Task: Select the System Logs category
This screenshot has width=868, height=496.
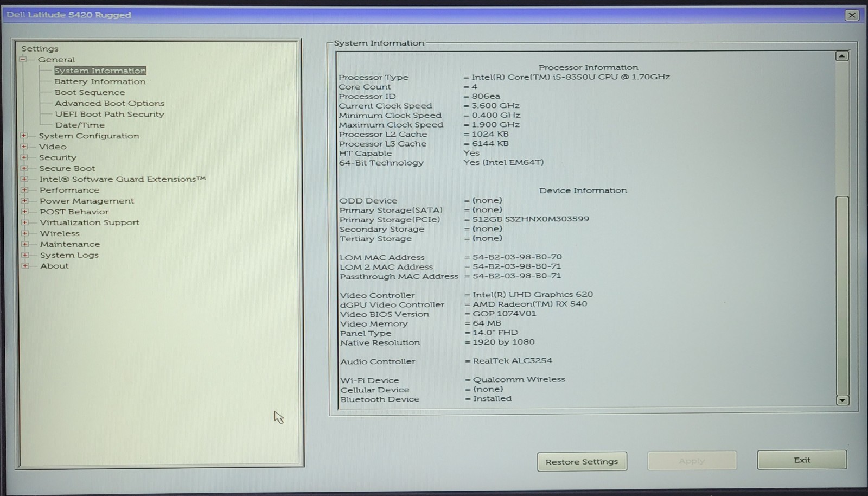Action: 69,255
